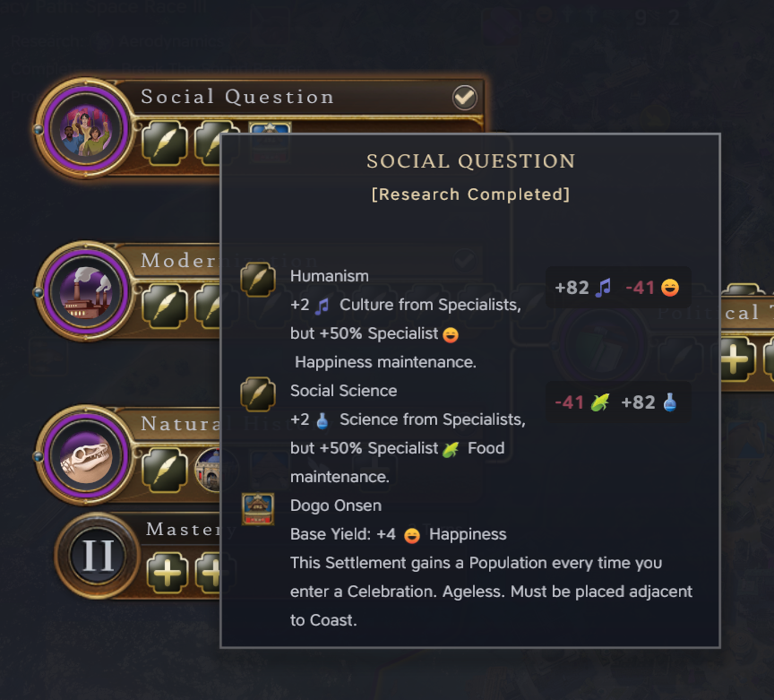Click the Social Question completed checkmark
This screenshot has height=700, width=774.
[x=465, y=97]
